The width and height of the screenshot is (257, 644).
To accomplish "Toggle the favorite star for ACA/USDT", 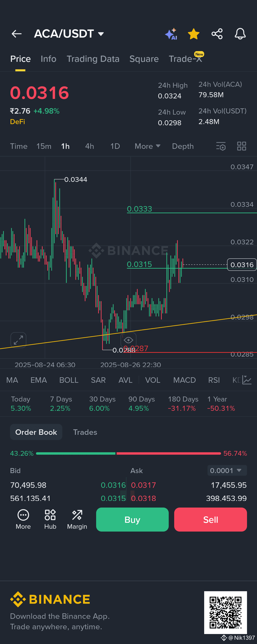I will click(194, 34).
